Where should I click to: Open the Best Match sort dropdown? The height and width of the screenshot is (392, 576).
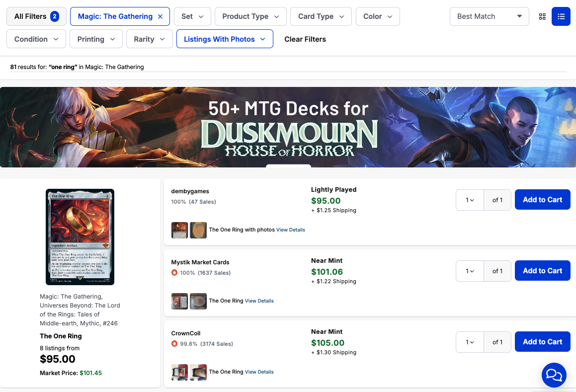489,16
